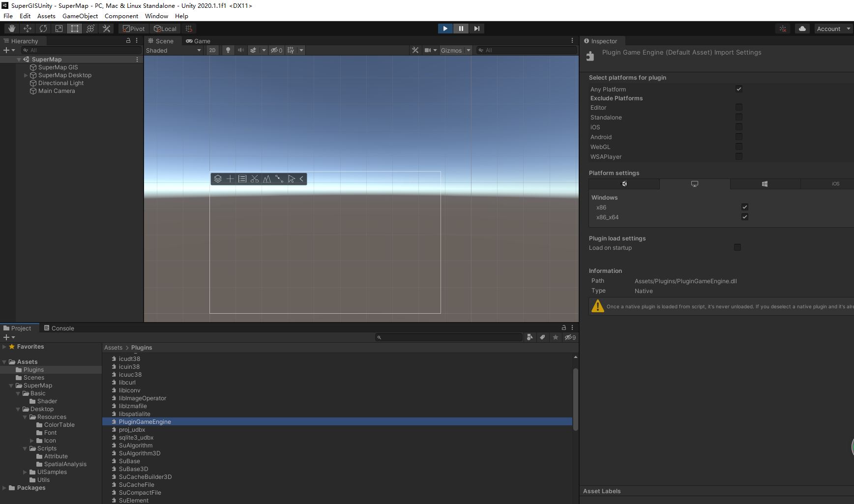
Task: Check the iOS exclude checkbox
Action: [738, 127]
